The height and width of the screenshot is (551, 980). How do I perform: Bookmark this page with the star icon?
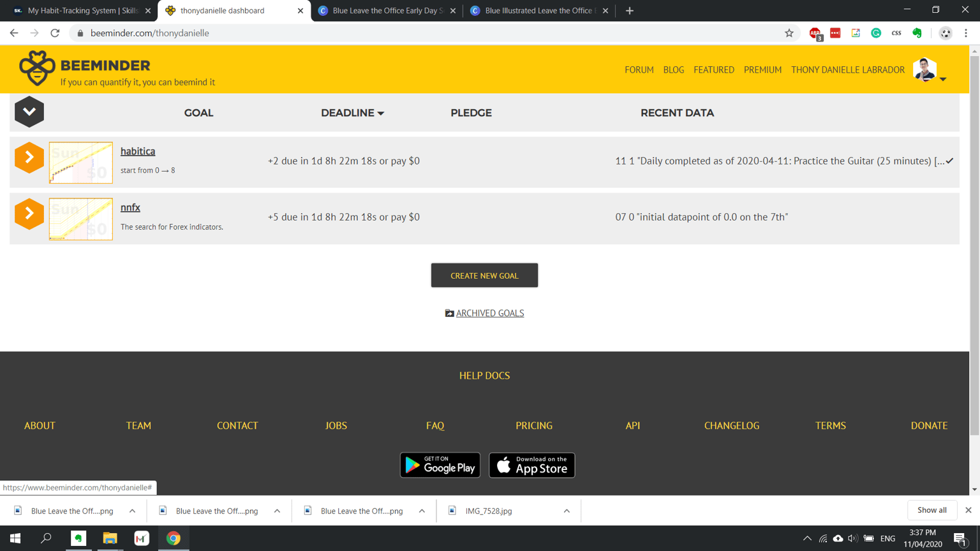789,33
